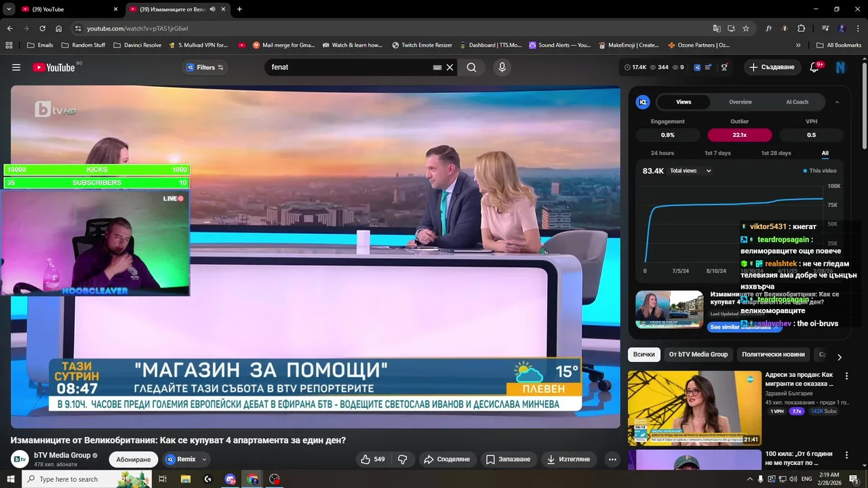The height and width of the screenshot is (488, 868).
Task: Open more actions for the video
Action: point(612,459)
